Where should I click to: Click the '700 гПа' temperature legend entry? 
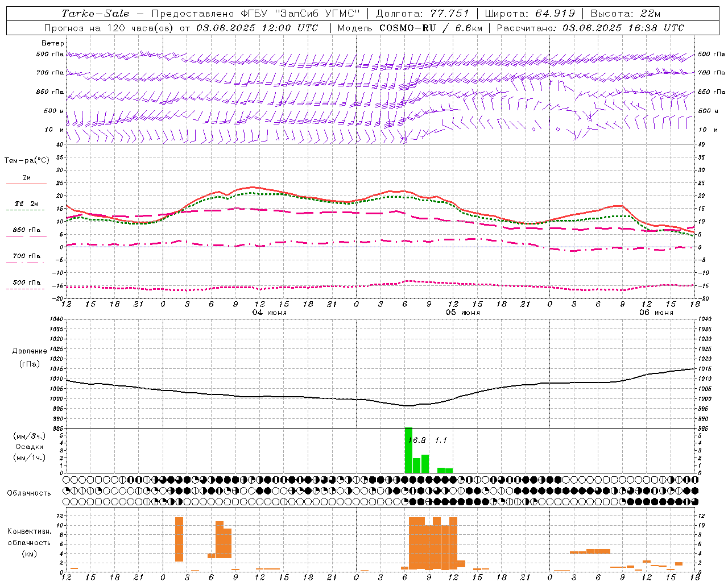click(27, 256)
